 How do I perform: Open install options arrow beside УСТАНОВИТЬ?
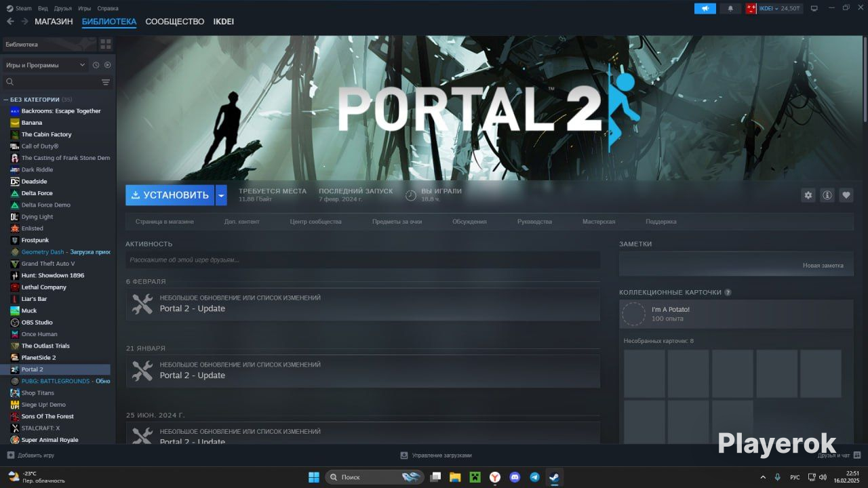click(x=221, y=195)
